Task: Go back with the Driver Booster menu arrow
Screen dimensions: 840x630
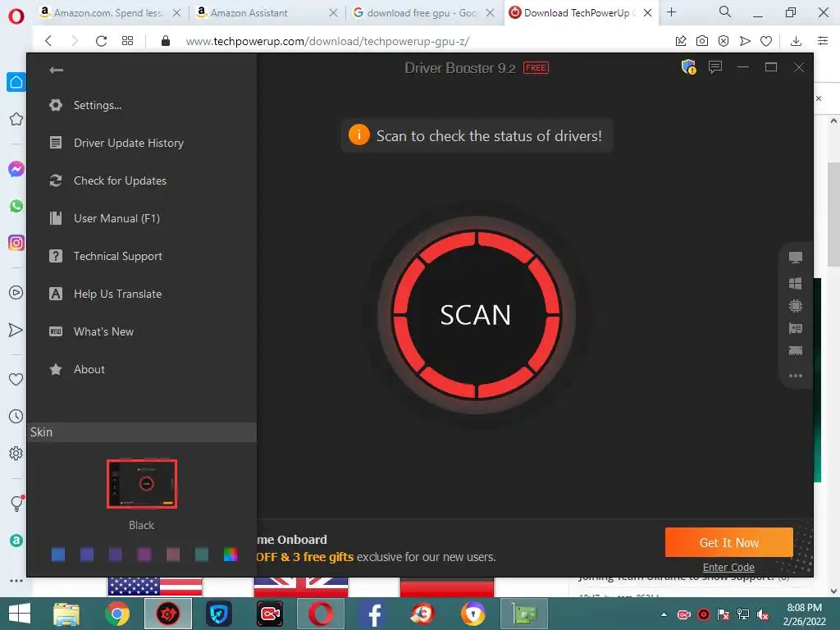Action: (57, 71)
